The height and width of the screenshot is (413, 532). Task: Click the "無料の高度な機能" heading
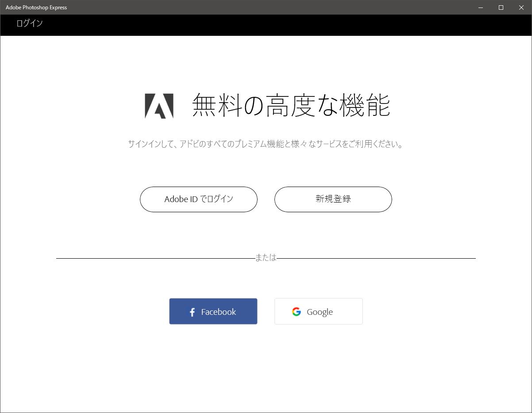pyautogui.click(x=290, y=106)
